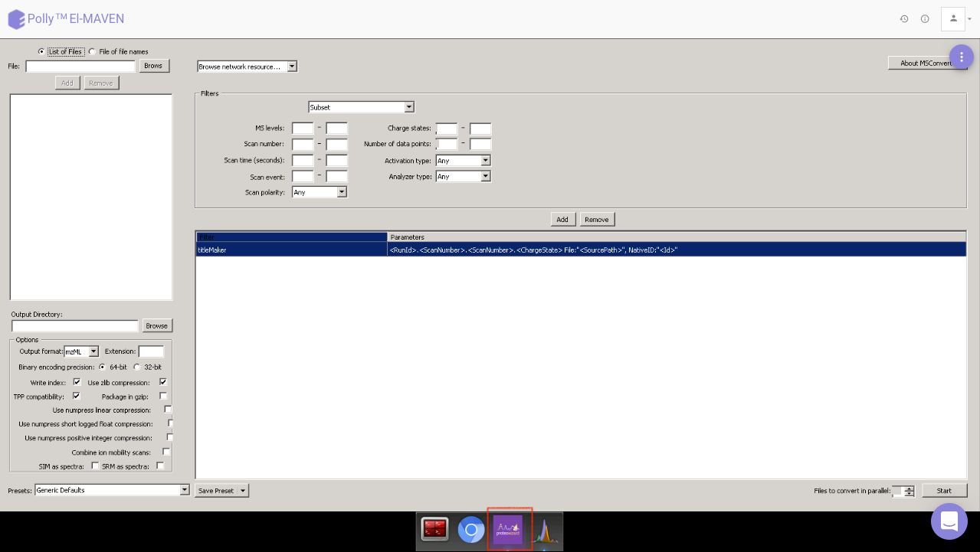
Task: Select the List of Files radio button
Action: pyautogui.click(x=41, y=51)
